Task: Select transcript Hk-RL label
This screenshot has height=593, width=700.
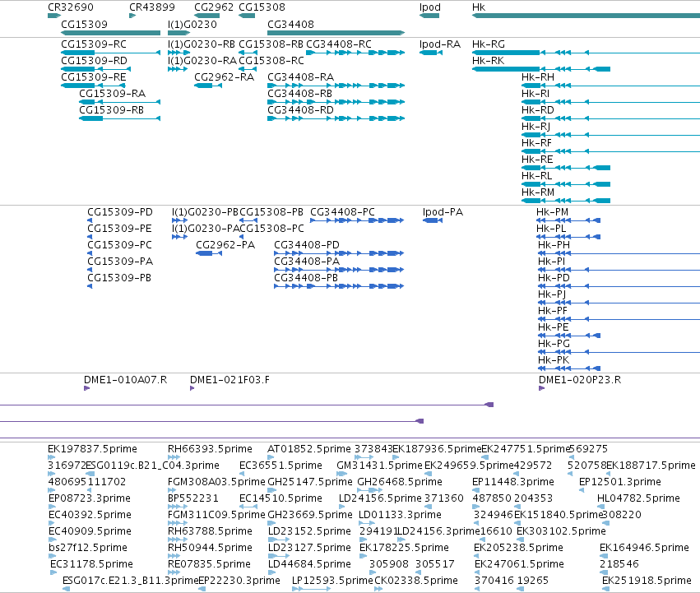Action: pyautogui.click(x=536, y=175)
